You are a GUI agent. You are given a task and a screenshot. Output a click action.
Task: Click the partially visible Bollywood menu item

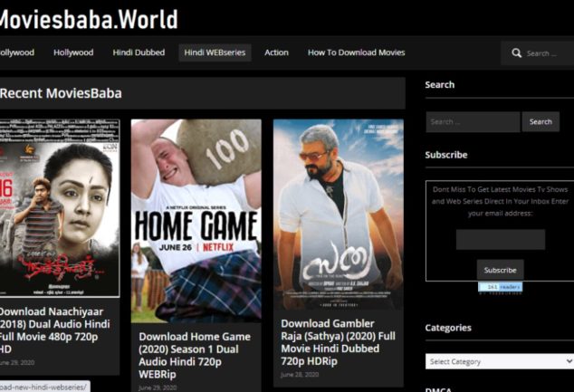pos(17,53)
